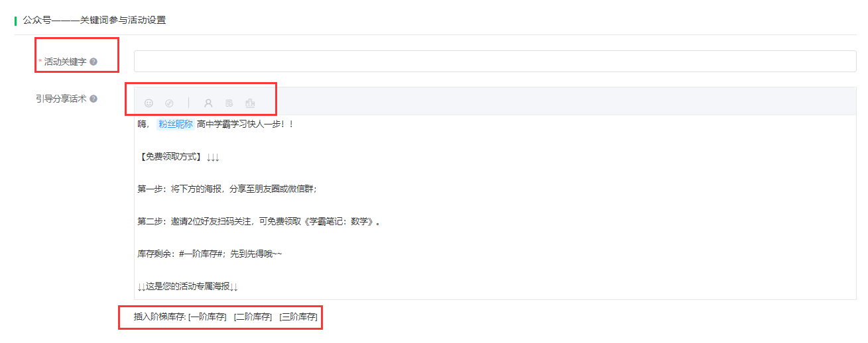Image resolution: width=868 pixels, height=343 pixels.
Task: Show help tooltip beside 活动关键字
Action: [x=93, y=62]
